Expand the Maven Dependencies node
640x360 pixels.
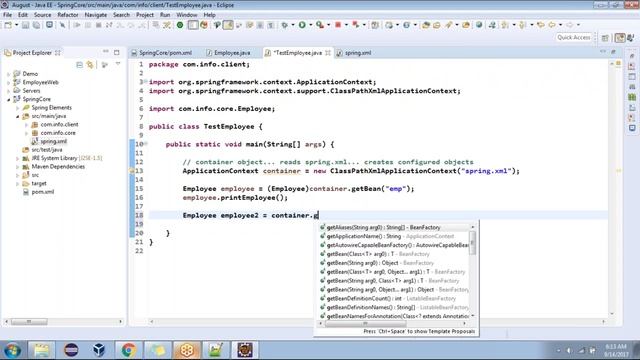pyautogui.click(x=18, y=167)
